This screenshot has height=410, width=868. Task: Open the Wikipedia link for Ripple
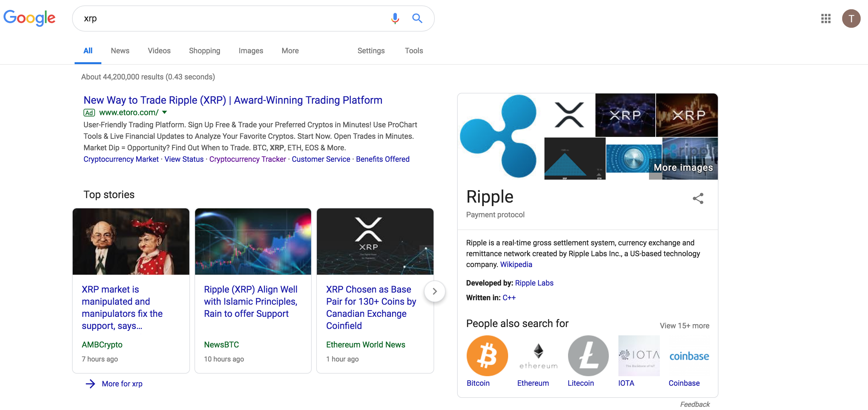point(516,264)
